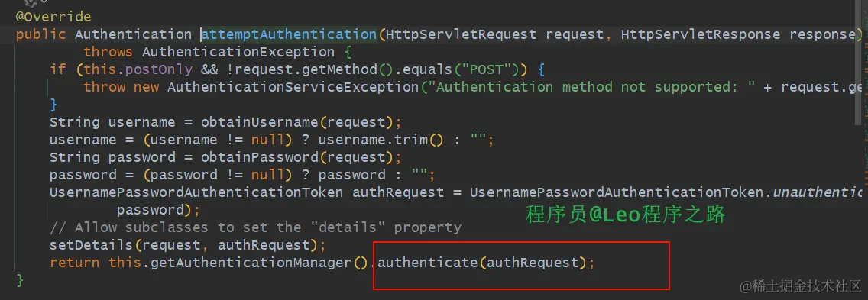Viewport: 868px width, 300px height.
Task: Click the obtainPassword(request) call
Action: [298, 158]
